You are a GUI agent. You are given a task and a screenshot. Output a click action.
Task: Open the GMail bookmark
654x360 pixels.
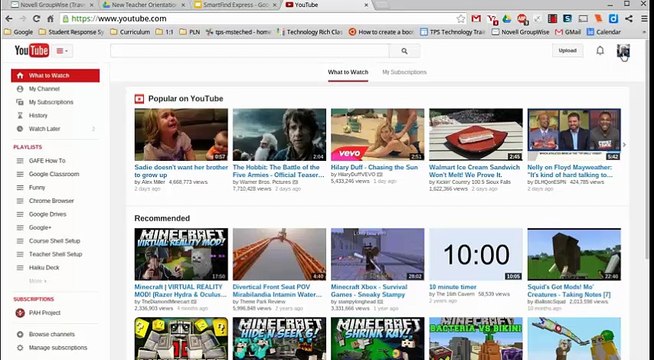[x=568, y=32]
